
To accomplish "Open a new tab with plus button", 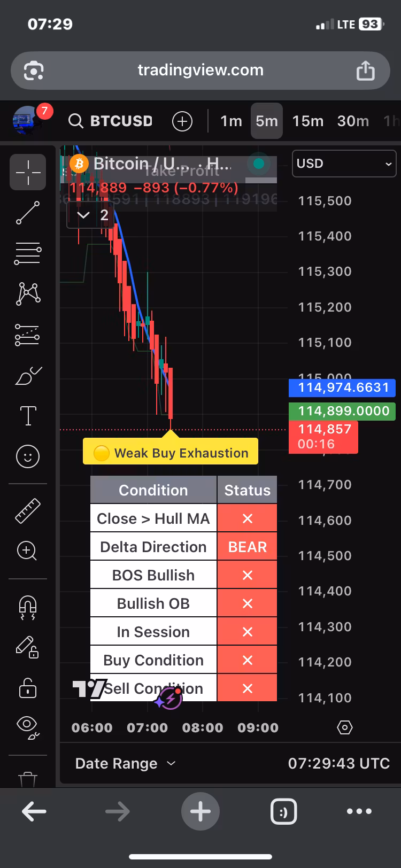I will coord(200,811).
